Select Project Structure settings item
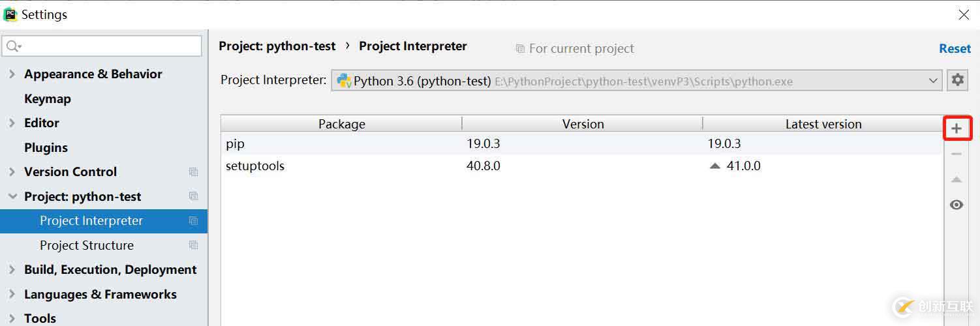The height and width of the screenshot is (326, 980). [x=87, y=246]
